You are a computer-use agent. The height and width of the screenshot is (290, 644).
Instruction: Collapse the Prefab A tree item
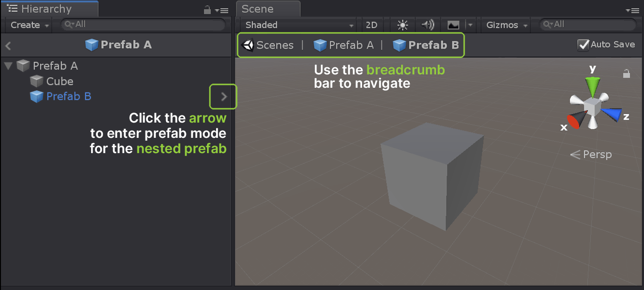click(x=8, y=66)
